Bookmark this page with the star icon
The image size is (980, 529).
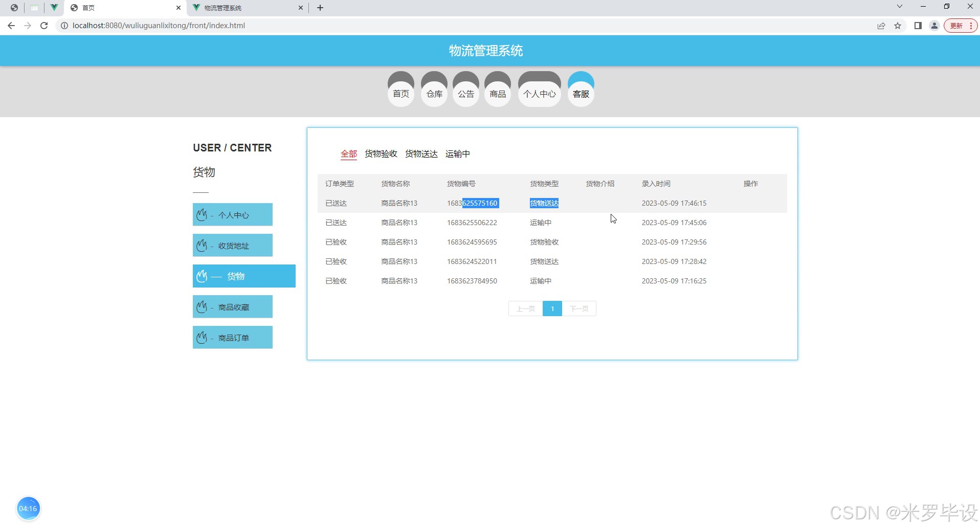coord(898,26)
